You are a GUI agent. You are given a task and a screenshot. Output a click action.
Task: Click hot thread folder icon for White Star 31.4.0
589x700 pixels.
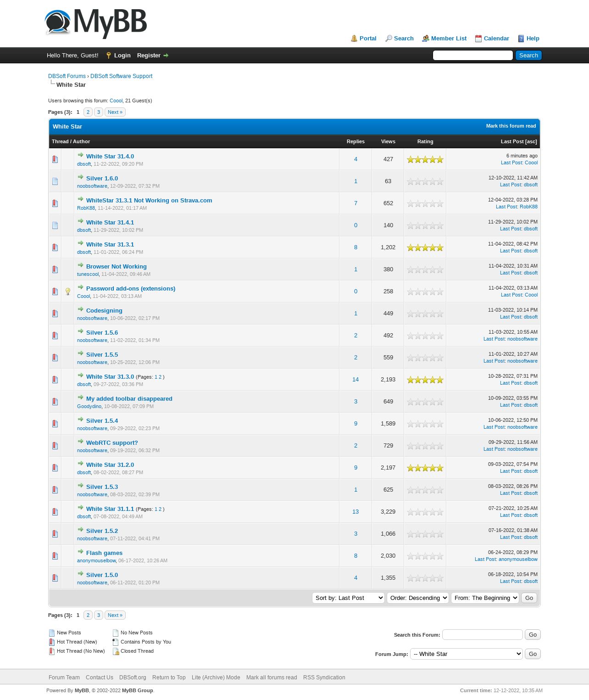(x=55, y=159)
